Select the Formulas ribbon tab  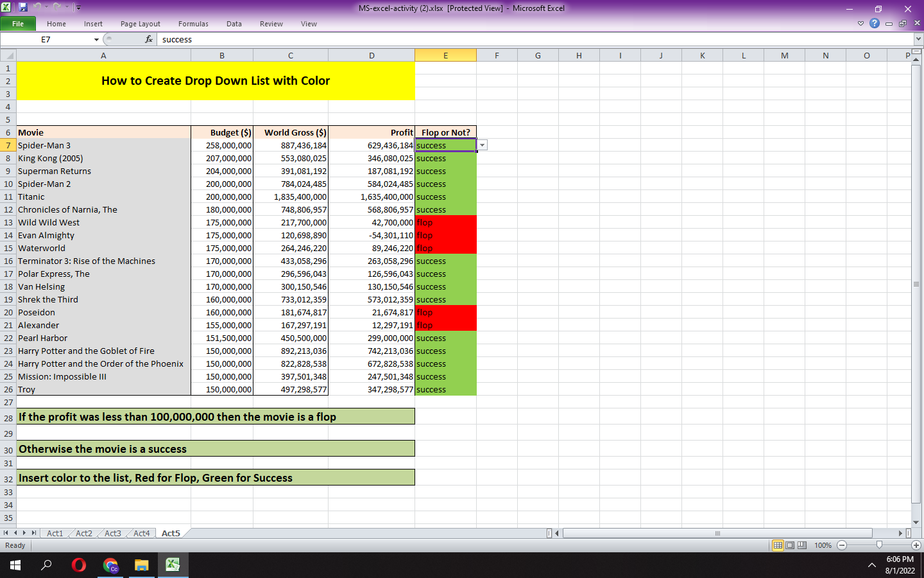coord(193,24)
